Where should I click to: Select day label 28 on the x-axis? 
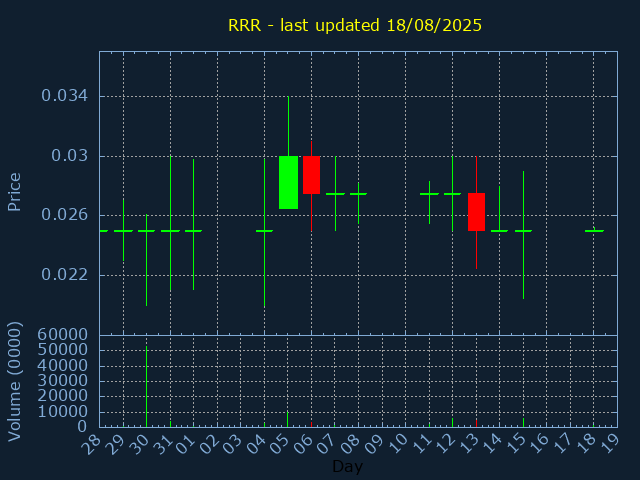click(91, 444)
